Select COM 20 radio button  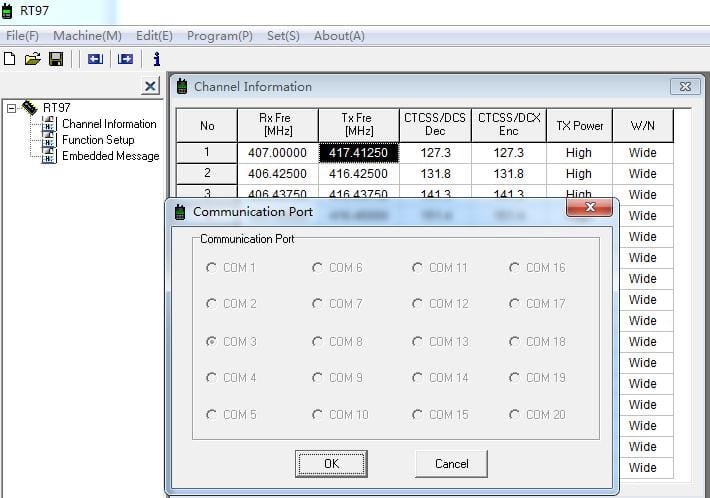pos(515,415)
